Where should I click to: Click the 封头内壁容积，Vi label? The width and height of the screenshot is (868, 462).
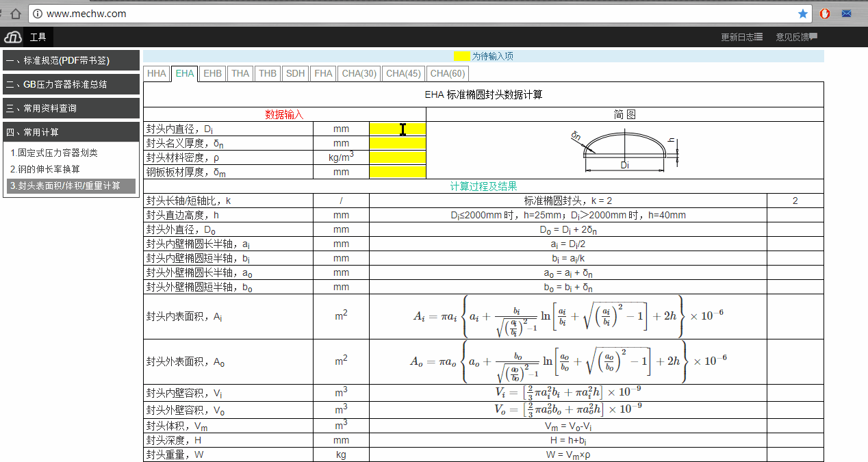click(183, 393)
